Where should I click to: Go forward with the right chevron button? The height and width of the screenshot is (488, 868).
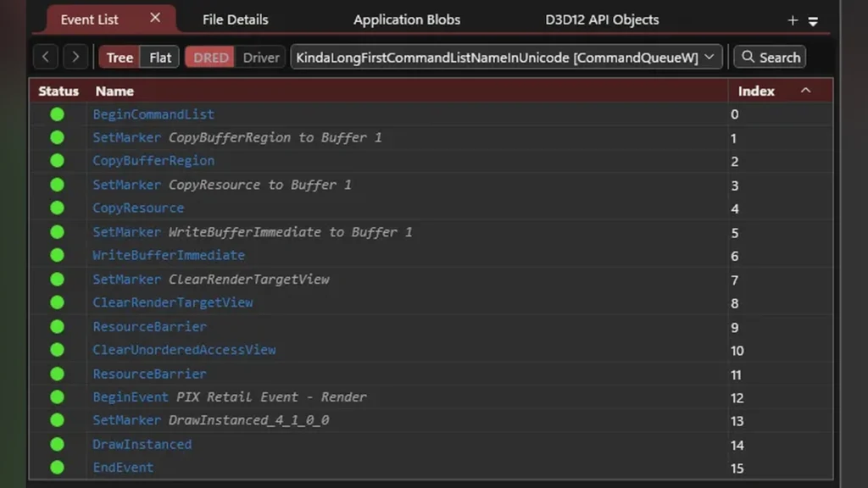click(x=75, y=57)
